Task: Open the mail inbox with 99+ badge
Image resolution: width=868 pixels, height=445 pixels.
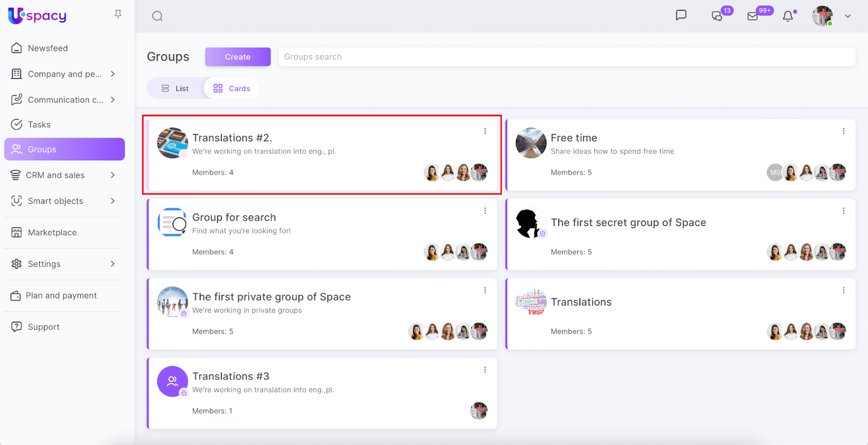Action: pyautogui.click(x=753, y=16)
